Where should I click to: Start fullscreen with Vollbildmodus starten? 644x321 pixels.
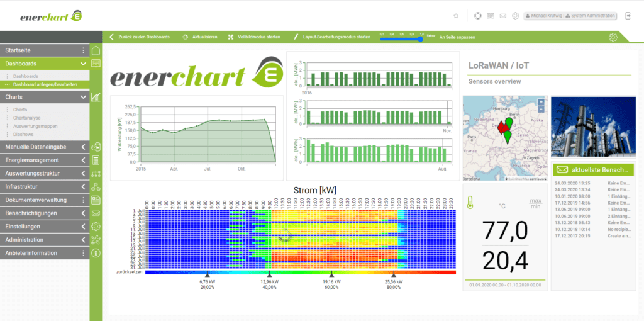coord(254,37)
